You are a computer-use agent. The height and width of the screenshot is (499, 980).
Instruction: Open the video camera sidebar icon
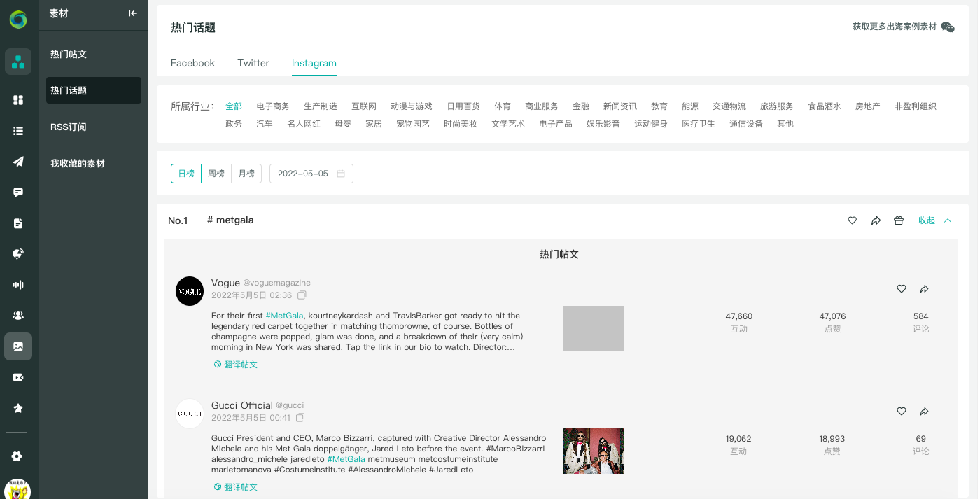(18, 377)
